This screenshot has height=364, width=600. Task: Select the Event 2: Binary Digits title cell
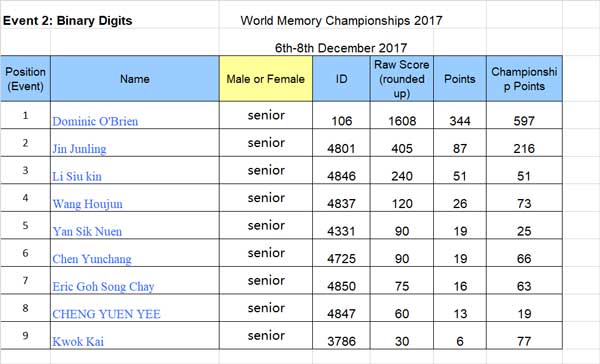tap(68, 21)
